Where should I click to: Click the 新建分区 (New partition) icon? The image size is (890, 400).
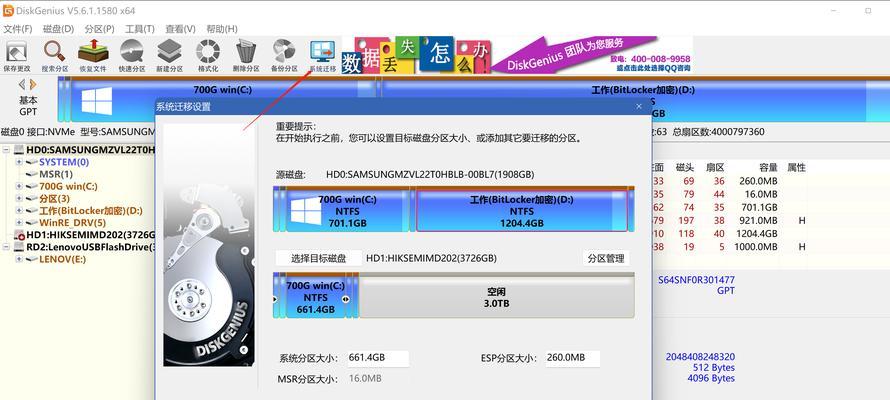point(169,56)
